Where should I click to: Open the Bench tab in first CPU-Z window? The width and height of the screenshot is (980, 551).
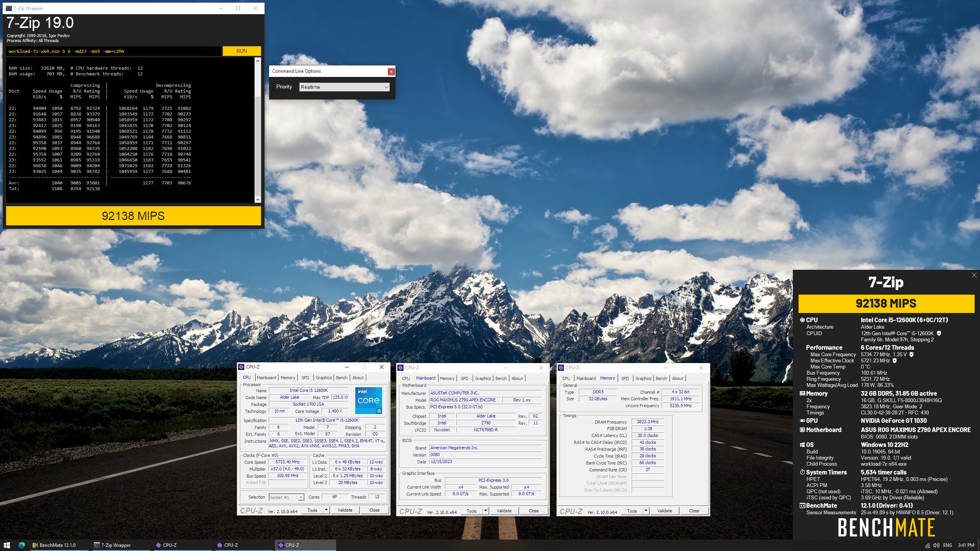pos(341,378)
